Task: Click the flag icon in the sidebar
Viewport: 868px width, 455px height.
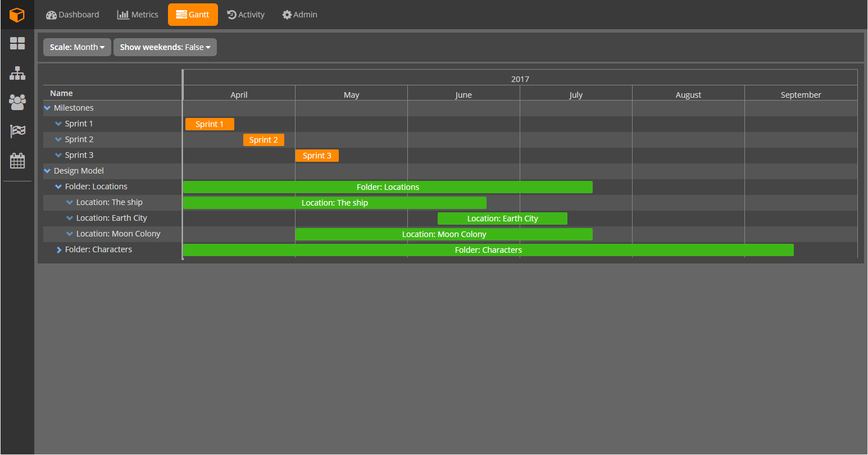Action: click(17, 131)
